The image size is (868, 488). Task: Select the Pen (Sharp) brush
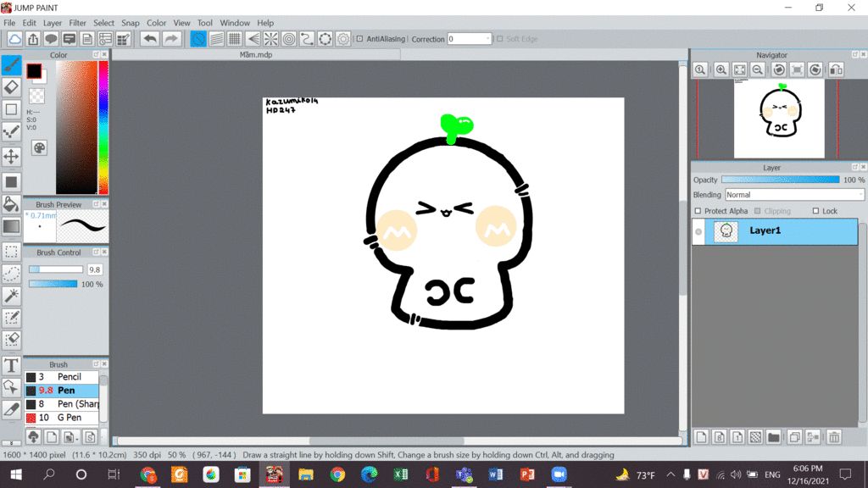[62, 404]
